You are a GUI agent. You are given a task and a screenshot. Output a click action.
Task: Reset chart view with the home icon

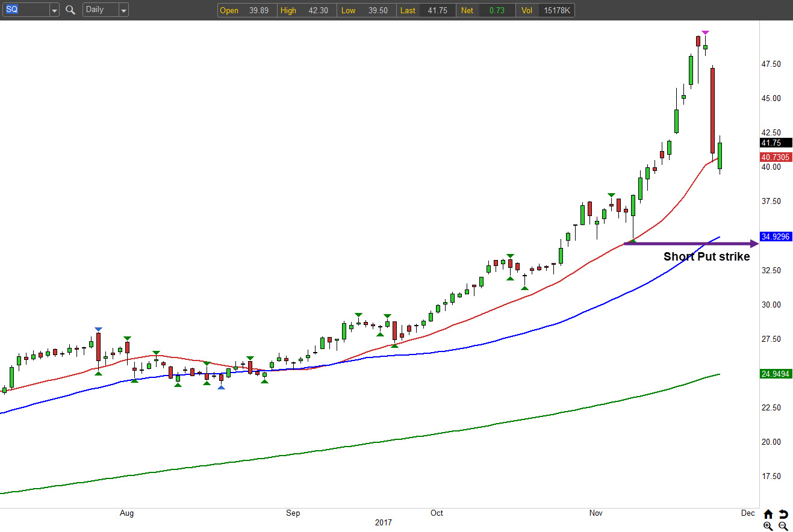click(768, 514)
